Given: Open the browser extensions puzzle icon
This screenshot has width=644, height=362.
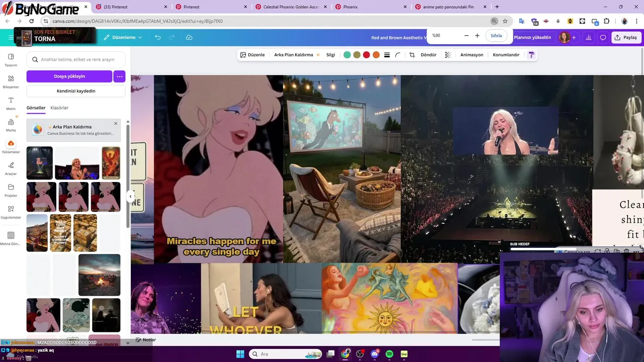Looking at the screenshot, I should [x=606, y=21].
